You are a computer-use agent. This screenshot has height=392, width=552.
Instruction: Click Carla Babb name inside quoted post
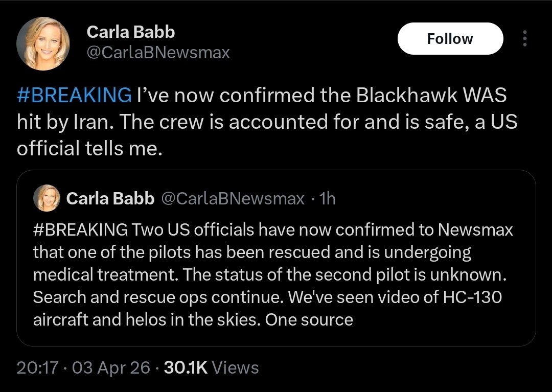pyautogui.click(x=110, y=198)
